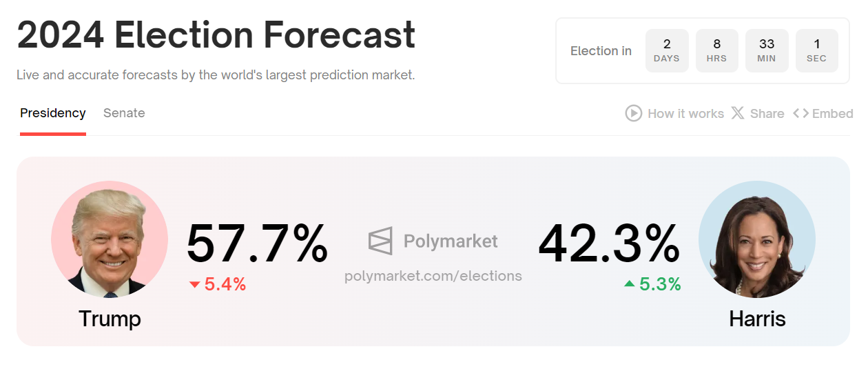This screenshot has width=868, height=378.
Task: Switch to the Senate tab
Action: (124, 113)
